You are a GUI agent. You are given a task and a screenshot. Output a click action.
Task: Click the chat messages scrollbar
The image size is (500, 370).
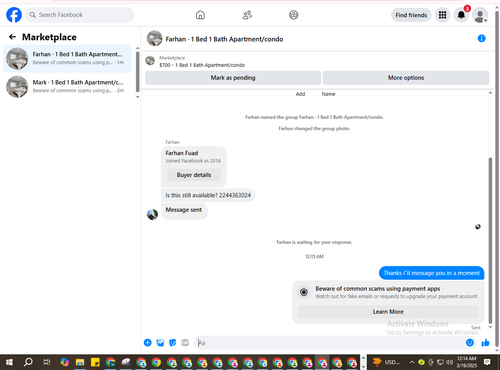coord(490,240)
